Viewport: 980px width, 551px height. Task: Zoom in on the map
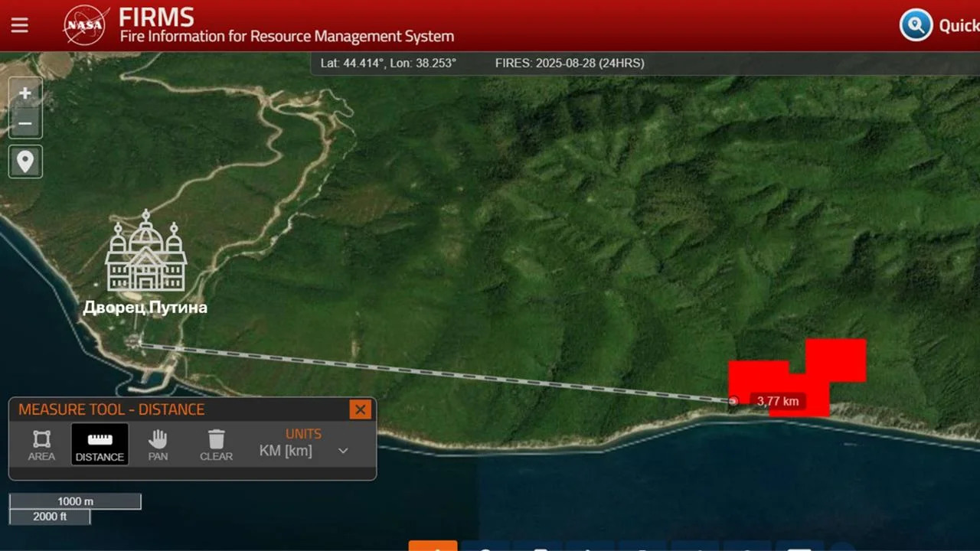coord(25,93)
